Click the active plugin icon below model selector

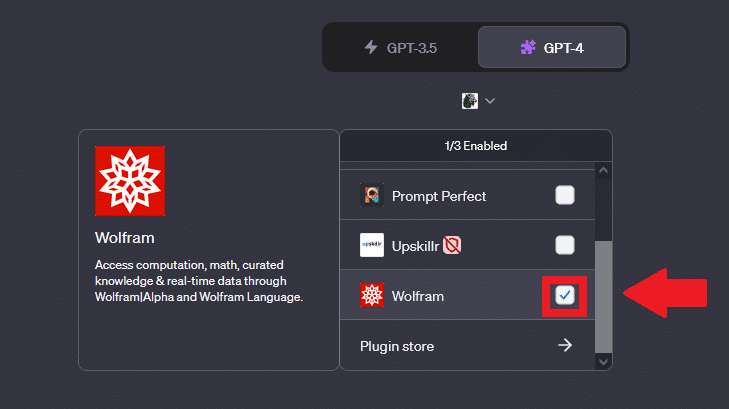tap(470, 101)
